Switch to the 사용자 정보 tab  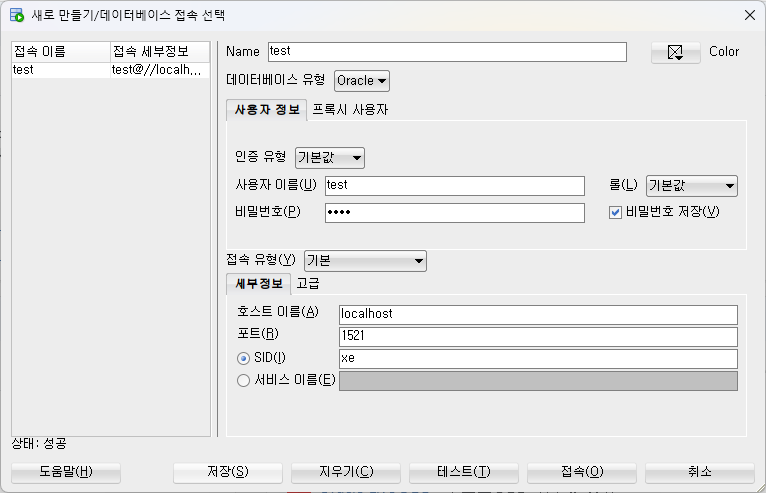point(267,110)
